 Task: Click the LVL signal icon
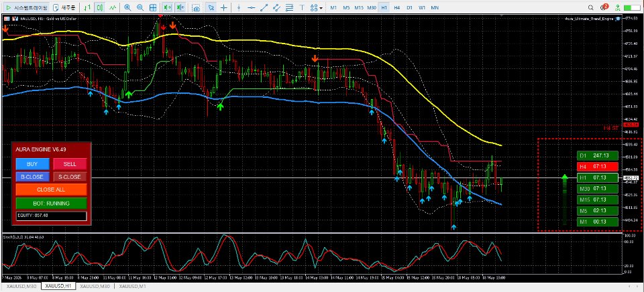[617, 7]
